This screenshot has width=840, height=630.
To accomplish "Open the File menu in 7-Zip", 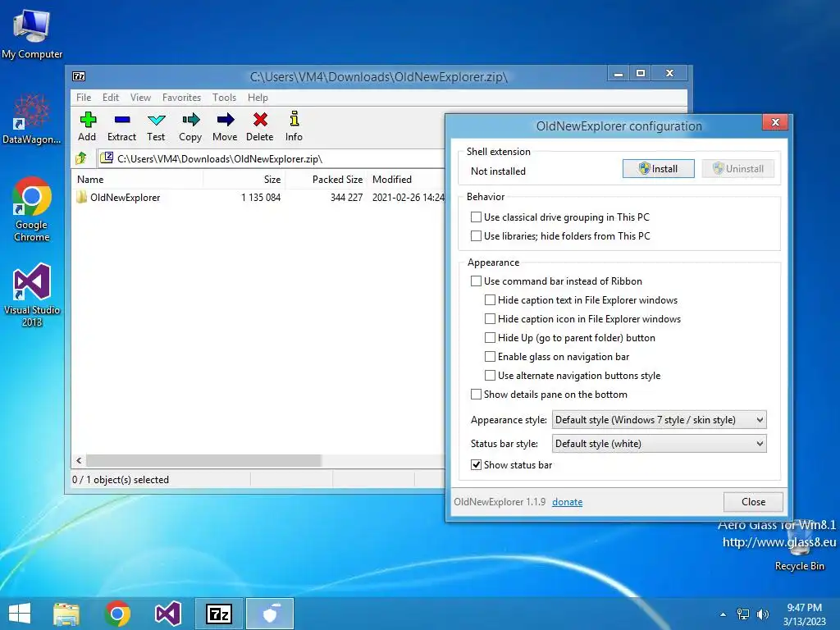I will tap(84, 98).
